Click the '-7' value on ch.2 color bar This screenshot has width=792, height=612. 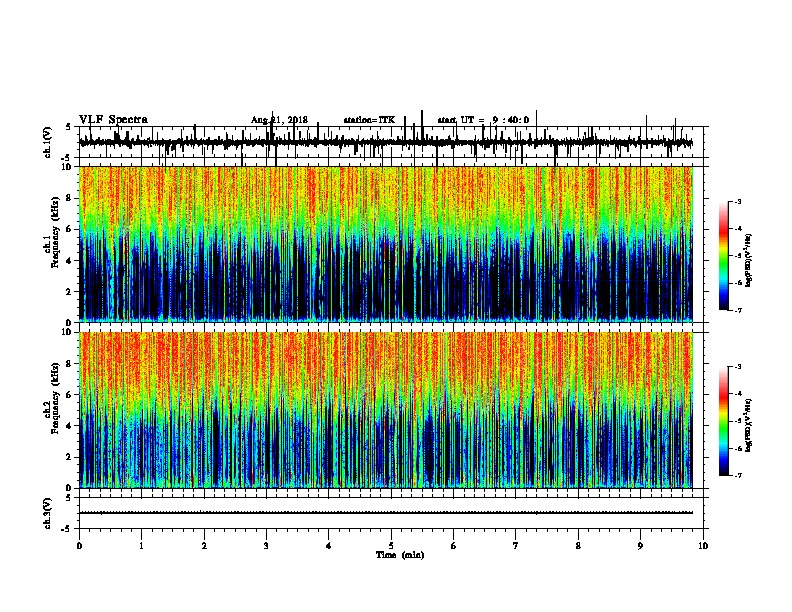pos(738,475)
